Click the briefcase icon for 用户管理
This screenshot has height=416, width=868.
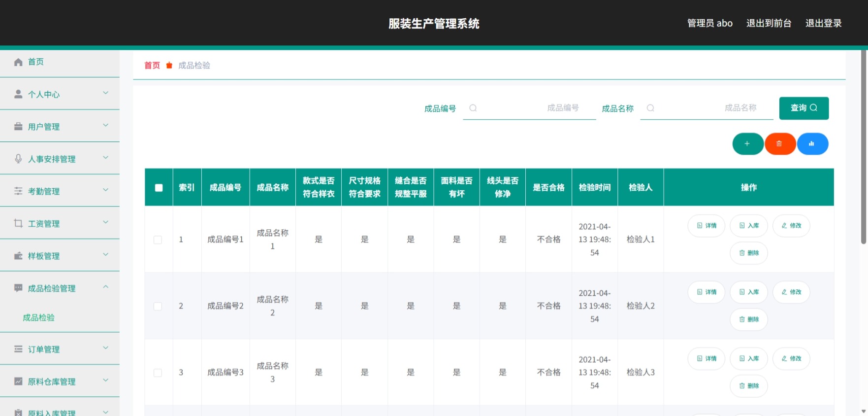18,127
